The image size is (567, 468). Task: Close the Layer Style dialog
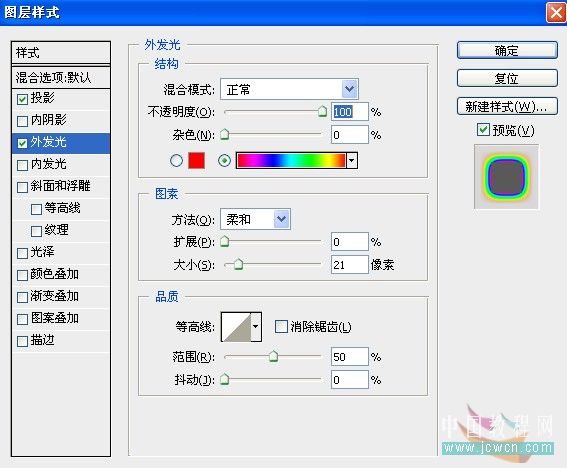coord(555,13)
